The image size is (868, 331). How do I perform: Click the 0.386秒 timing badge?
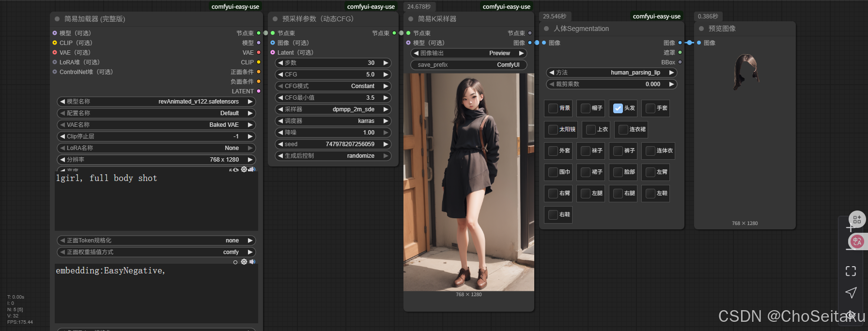click(708, 16)
